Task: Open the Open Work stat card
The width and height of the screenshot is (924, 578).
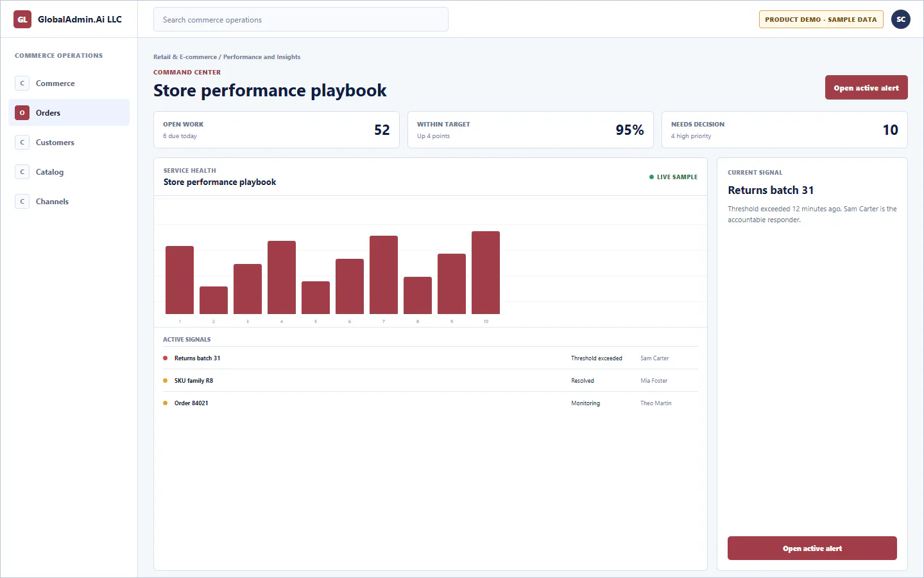Action: pyautogui.click(x=277, y=130)
